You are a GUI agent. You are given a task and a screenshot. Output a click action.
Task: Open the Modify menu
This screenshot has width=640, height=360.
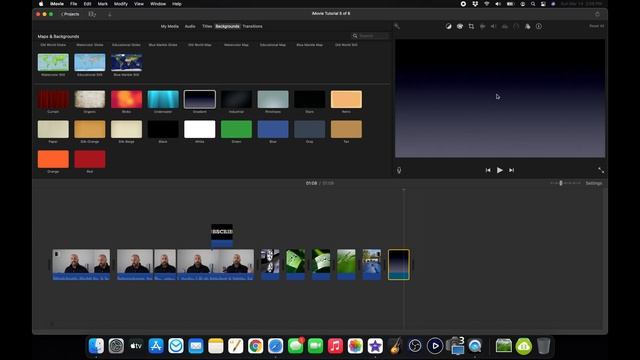tap(120, 4)
